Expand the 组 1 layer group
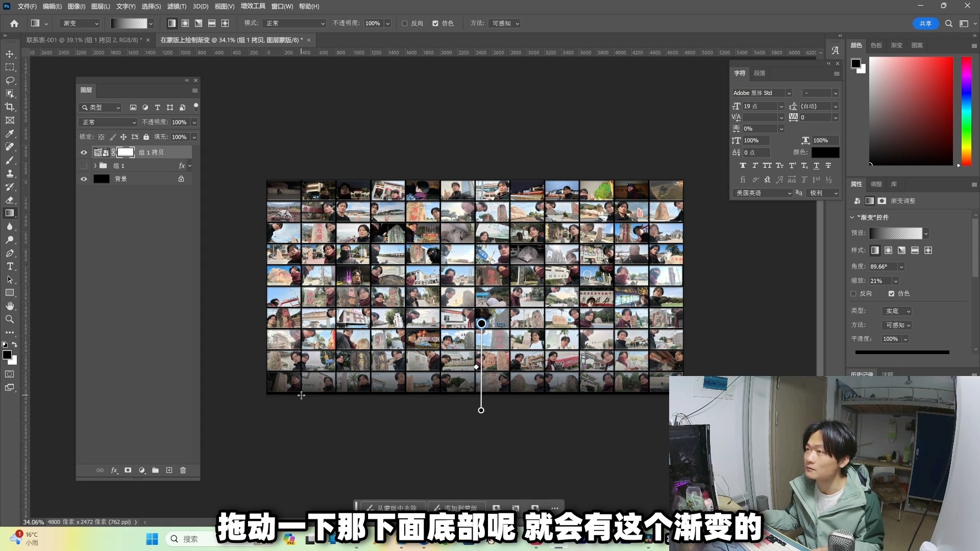Viewport: 980px width, 551px height. point(95,166)
